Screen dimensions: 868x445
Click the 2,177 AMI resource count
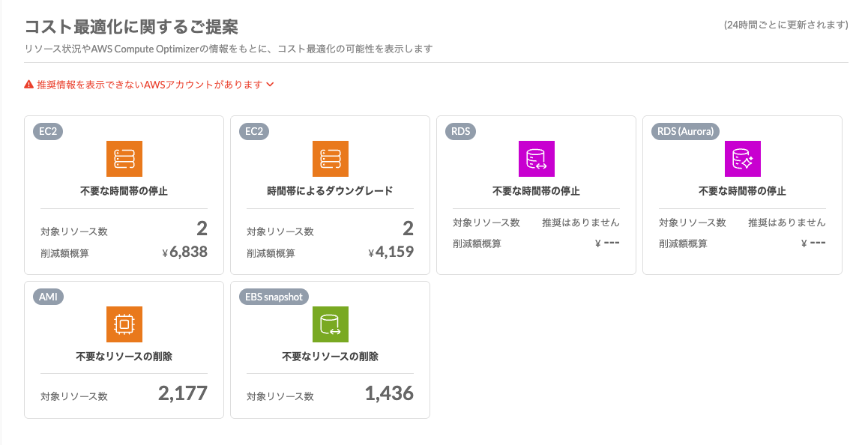click(183, 394)
